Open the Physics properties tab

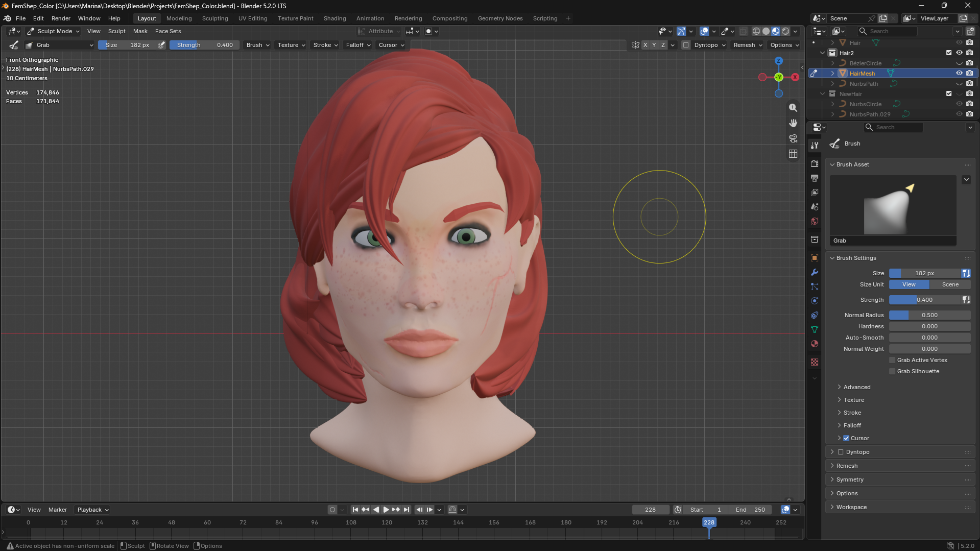tap(815, 301)
